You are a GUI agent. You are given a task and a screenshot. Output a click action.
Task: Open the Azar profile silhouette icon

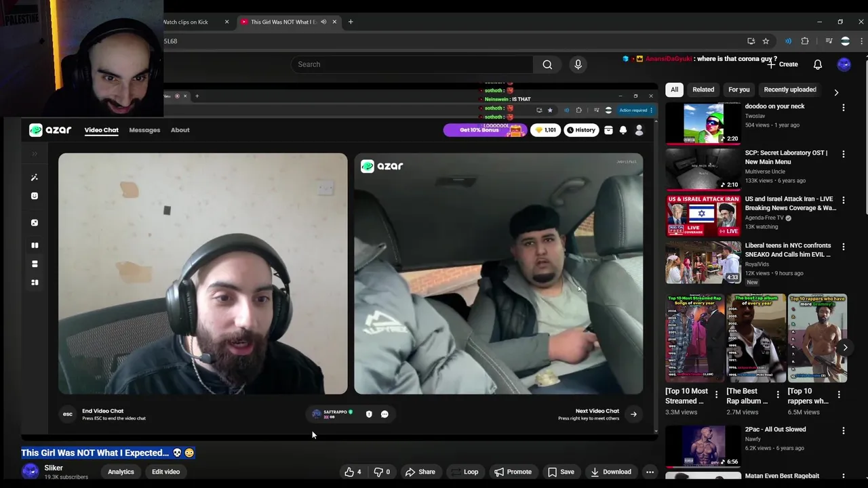pos(639,130)
